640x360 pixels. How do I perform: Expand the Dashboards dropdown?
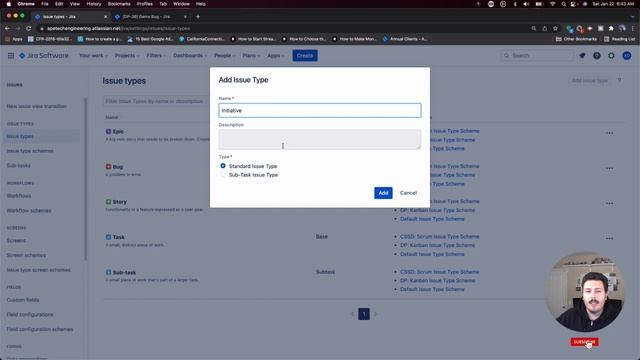click(x=190, y=56)
